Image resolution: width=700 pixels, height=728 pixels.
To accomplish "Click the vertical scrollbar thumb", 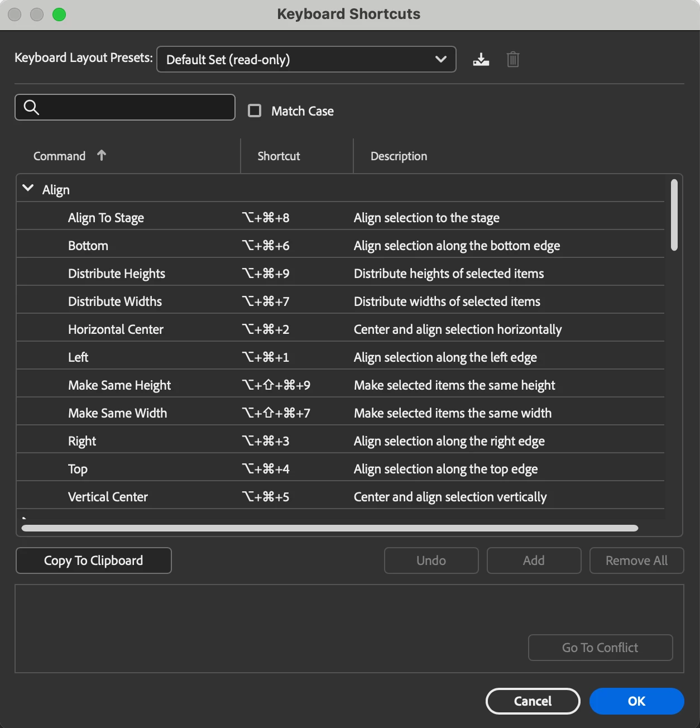I will click(674, 215).
